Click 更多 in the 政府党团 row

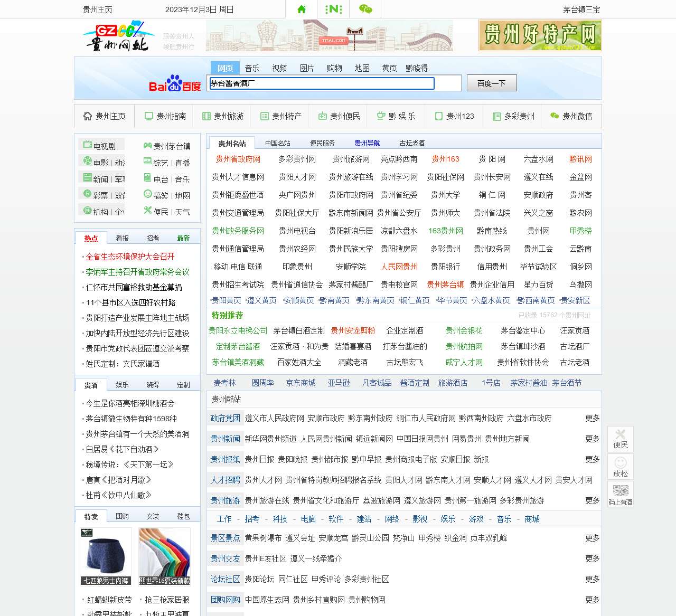point(593,418)
